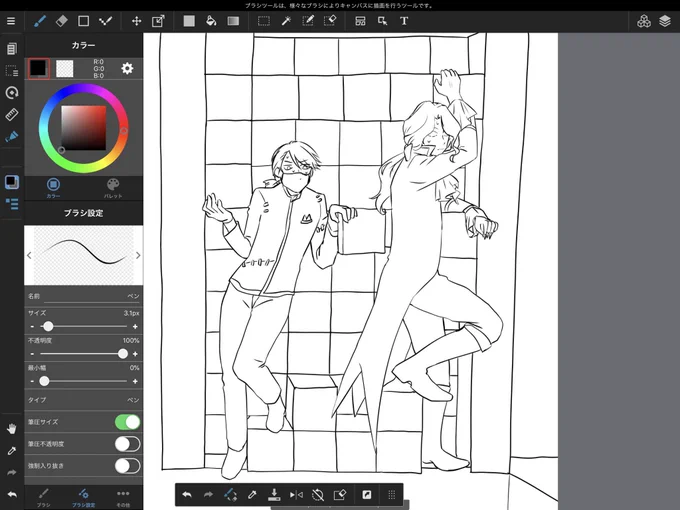680x510 pixels.
Task: Select the Fill rectangle tool
Action: tap(189, 21)
